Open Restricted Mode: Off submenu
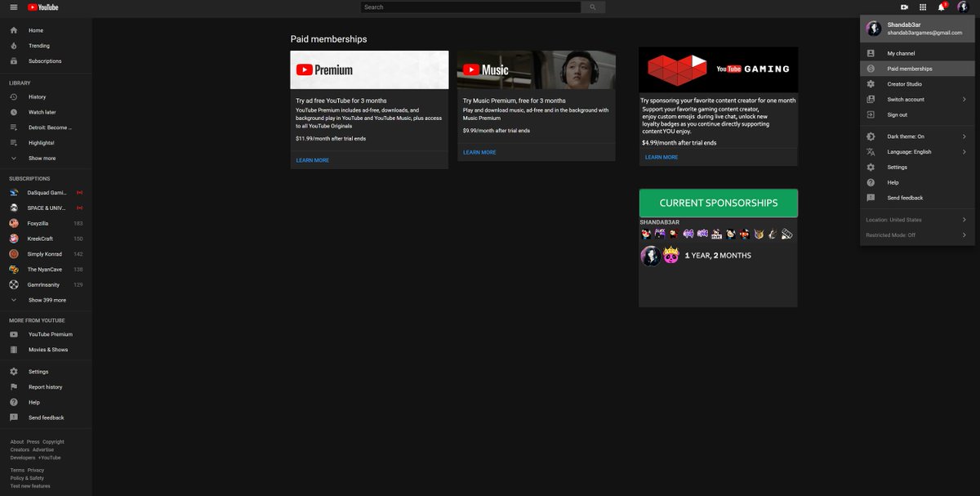The width and height of the screenshot is (980, 496). [917, 235]
